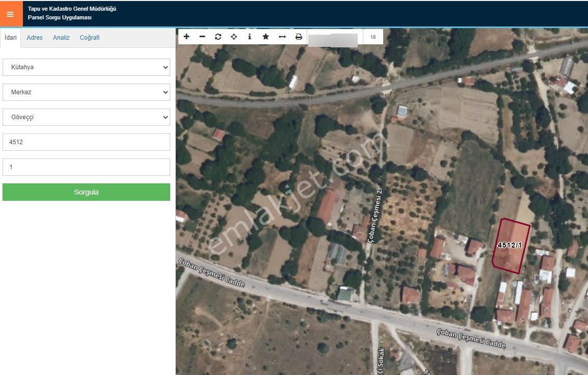The width and height of the screenshot is (588, 375).
Task: Select the lot number field containing 1
Action: (86, 167)
